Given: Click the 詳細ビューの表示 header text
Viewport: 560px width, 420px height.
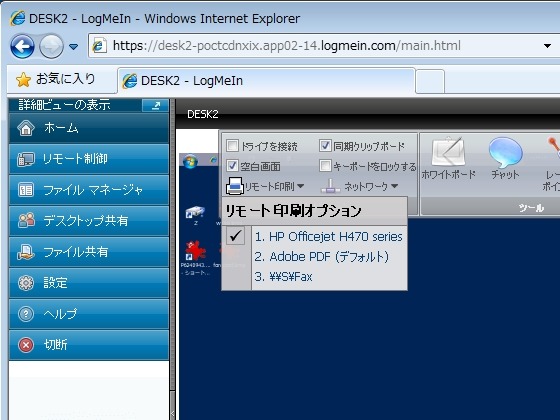Looking at the screenshot, I should (65, 105).
